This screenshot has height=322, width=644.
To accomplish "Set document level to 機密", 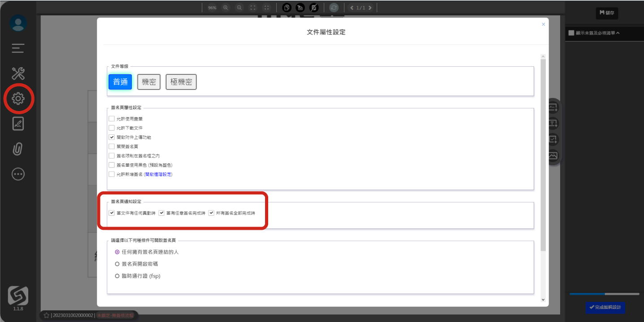I will (x=149, y=82).
